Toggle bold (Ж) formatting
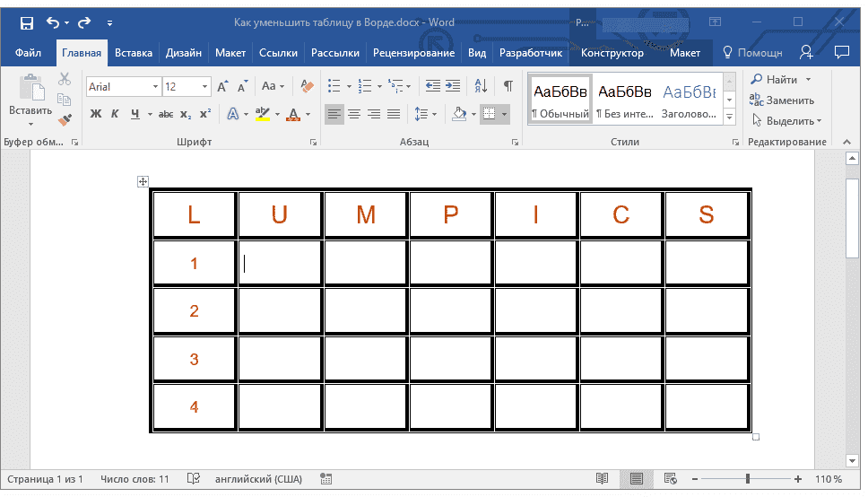The height and width of the screenshot is (497, 868). click(96, 114)
